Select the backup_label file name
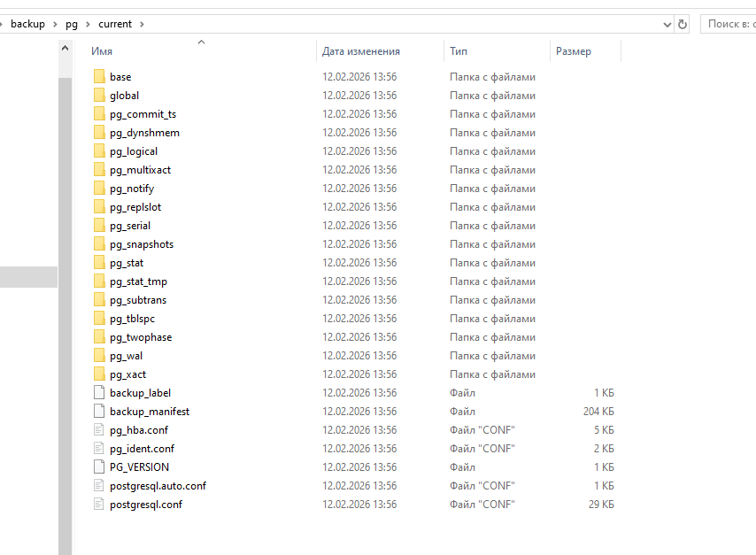This screenshot has height=555, width=756. pyautogui.click(x=140, y=393)
